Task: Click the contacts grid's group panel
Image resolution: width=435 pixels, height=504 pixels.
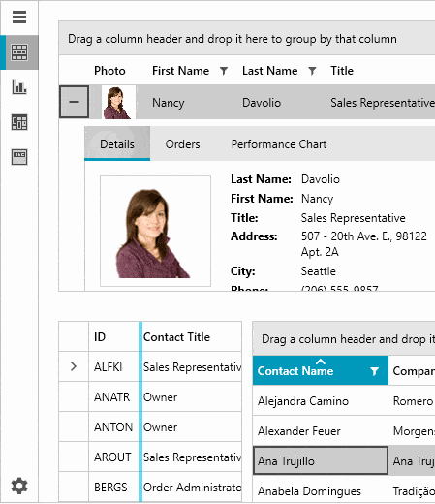Action: [344, 339]
